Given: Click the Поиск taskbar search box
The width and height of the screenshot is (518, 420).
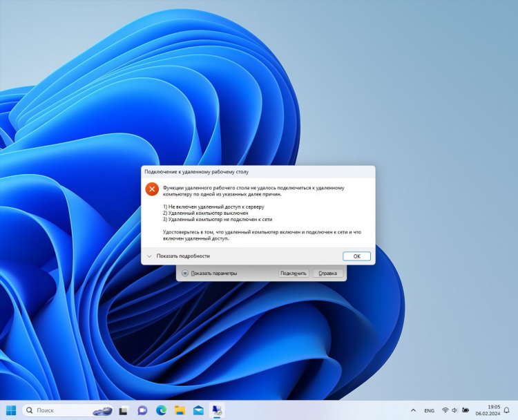Looking at the screenshot, I should [68, 410].
